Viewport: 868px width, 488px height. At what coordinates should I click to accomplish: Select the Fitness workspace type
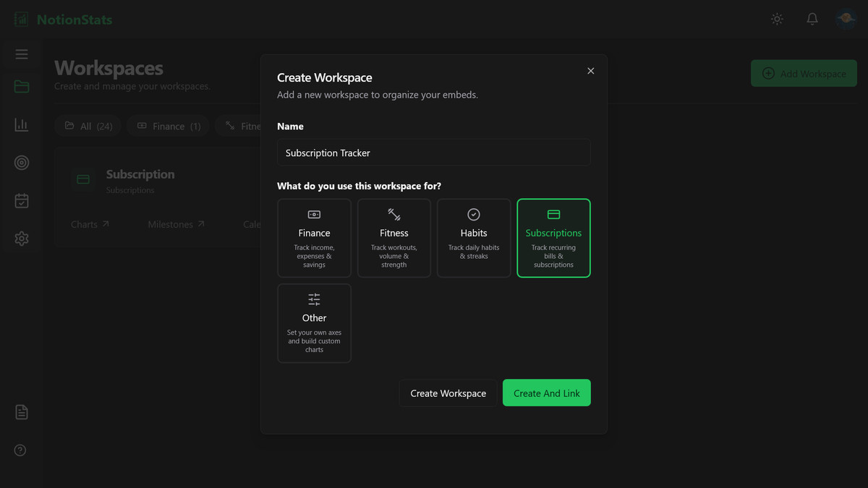[x=394, y=238]
